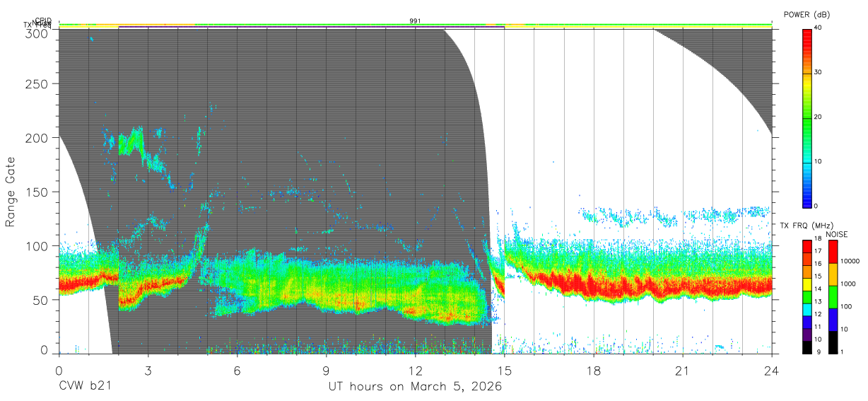Click the 15 label on TX FRQ legend
The image size is (868, 401).
pyautogui.click(x=818, y=277)
